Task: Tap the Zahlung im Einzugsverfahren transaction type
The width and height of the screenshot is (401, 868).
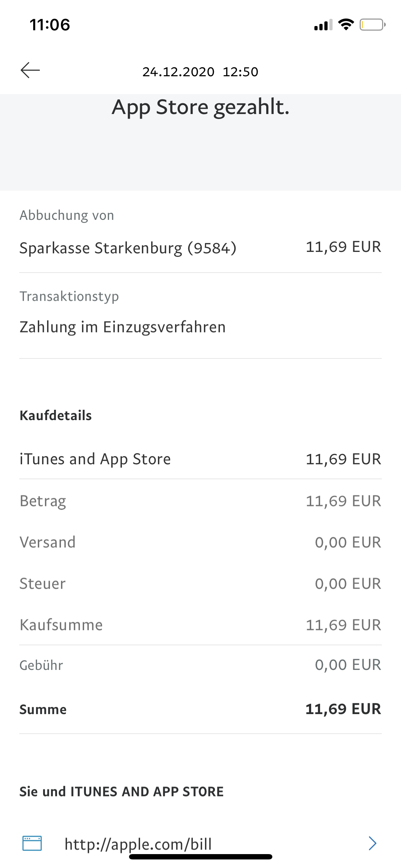Action: point(123,327)
